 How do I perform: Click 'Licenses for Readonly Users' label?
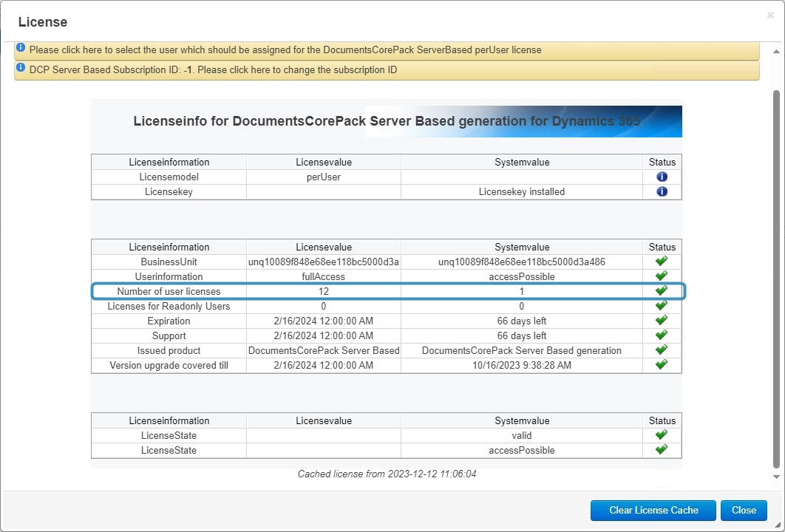coord(169,307)
